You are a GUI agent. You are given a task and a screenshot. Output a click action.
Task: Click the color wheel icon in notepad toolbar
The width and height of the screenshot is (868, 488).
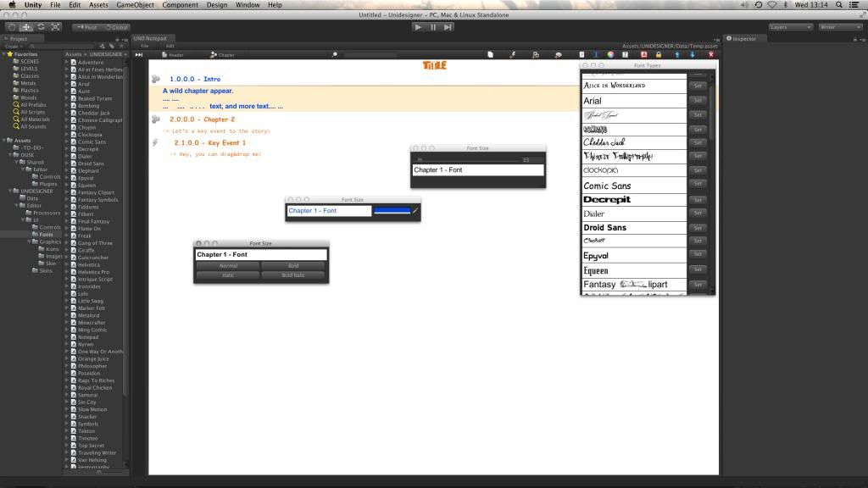(x=610, y=55)
